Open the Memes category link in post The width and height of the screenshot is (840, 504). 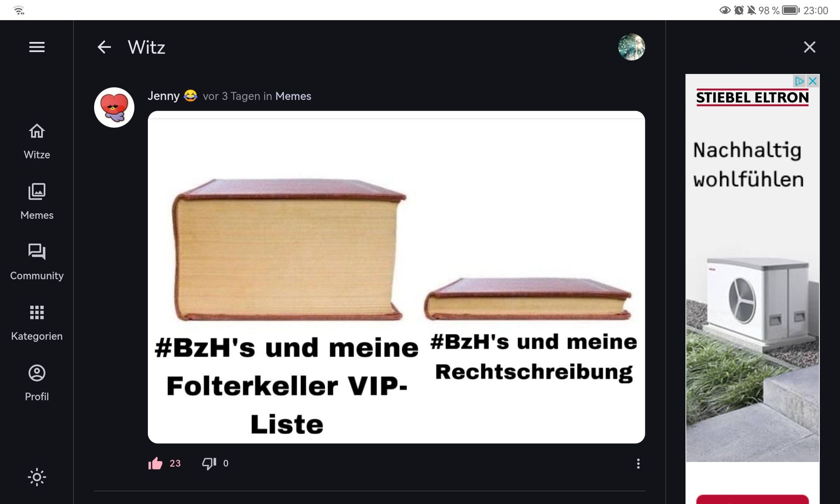[293, 96]
